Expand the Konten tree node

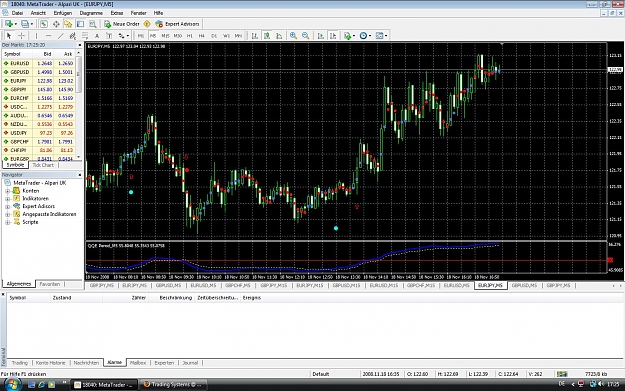coord(7,191)
